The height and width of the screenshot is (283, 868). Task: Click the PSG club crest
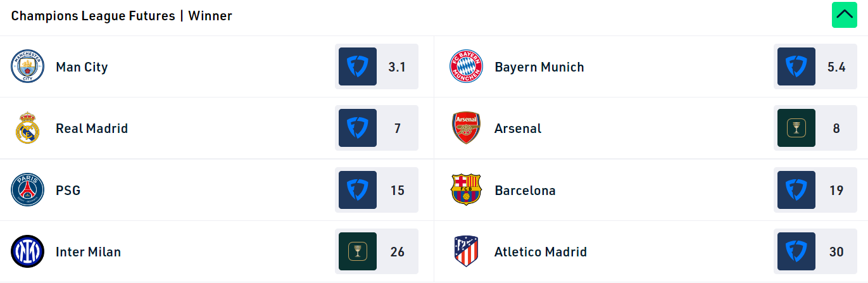[x=27, y=190]
